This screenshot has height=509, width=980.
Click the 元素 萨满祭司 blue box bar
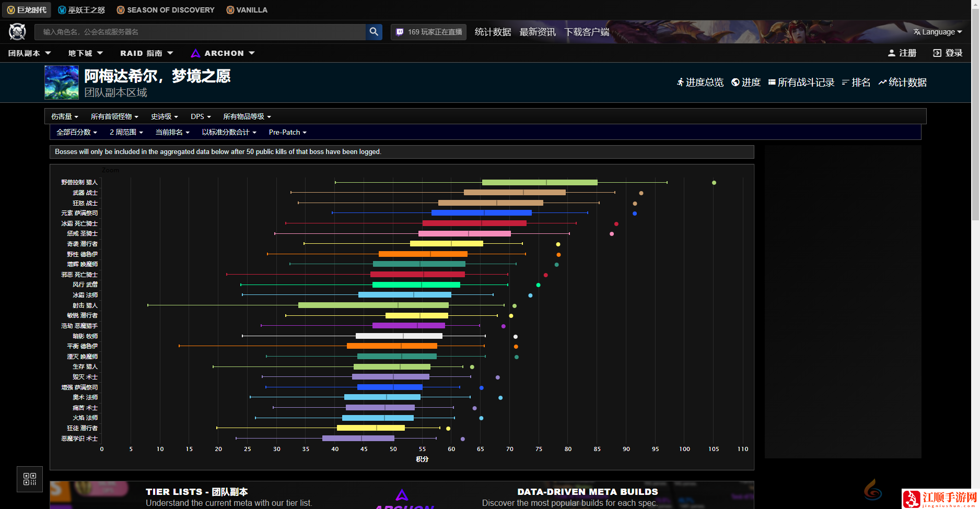[482, 213]
